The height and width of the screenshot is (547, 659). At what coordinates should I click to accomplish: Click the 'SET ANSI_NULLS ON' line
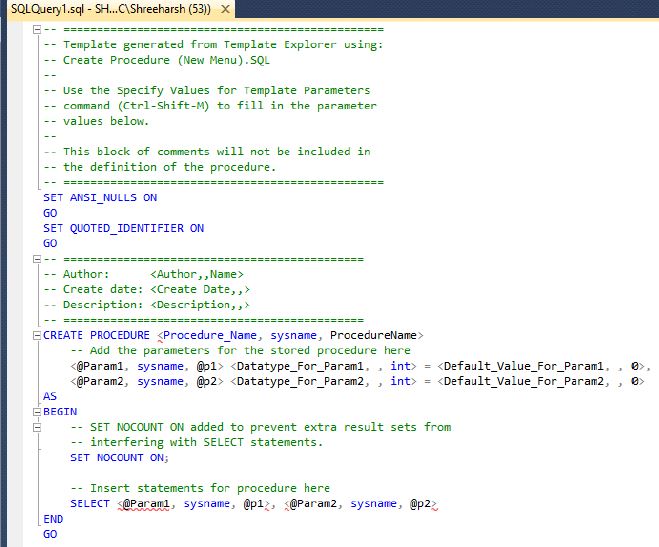tap(100, 197)
